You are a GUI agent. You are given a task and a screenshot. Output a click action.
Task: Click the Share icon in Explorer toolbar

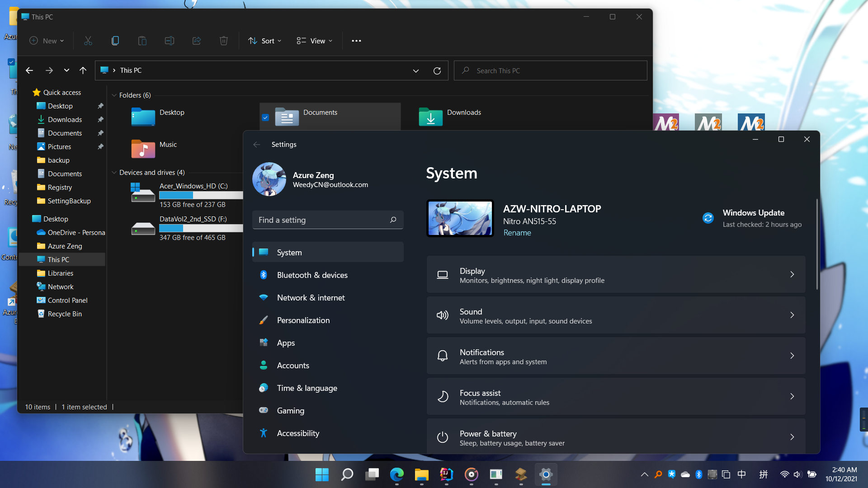point(196,41)
